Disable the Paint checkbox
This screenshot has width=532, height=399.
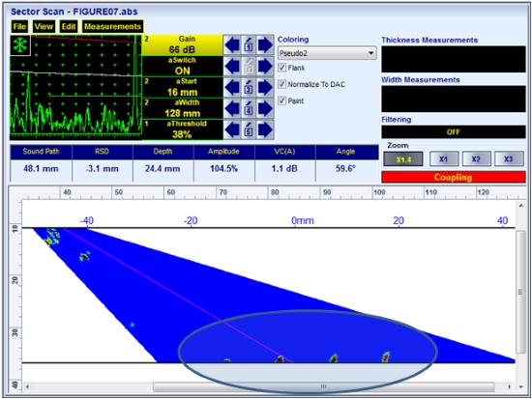pyautogui.click(x=281, y=100)
